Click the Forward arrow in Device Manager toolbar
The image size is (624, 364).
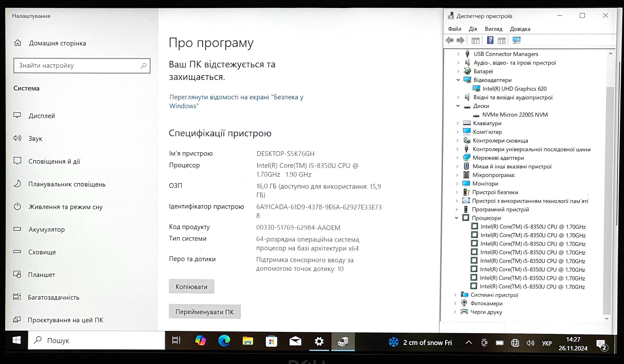[x=460, y=40]
